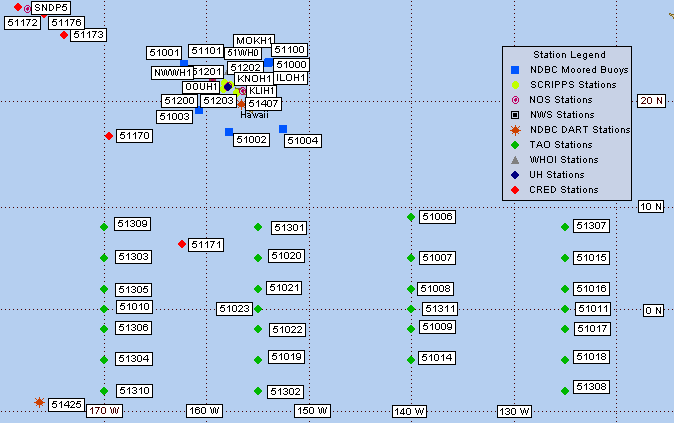The width and height of the screenshot is (674, 423).
Task: Click the Hawaii island name label
Action: 254,115
